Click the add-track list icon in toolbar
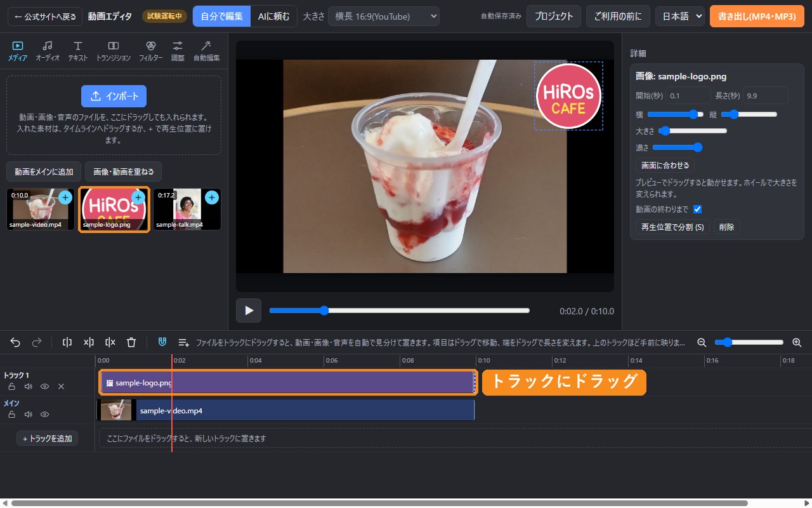 click(x=183, y=342)
